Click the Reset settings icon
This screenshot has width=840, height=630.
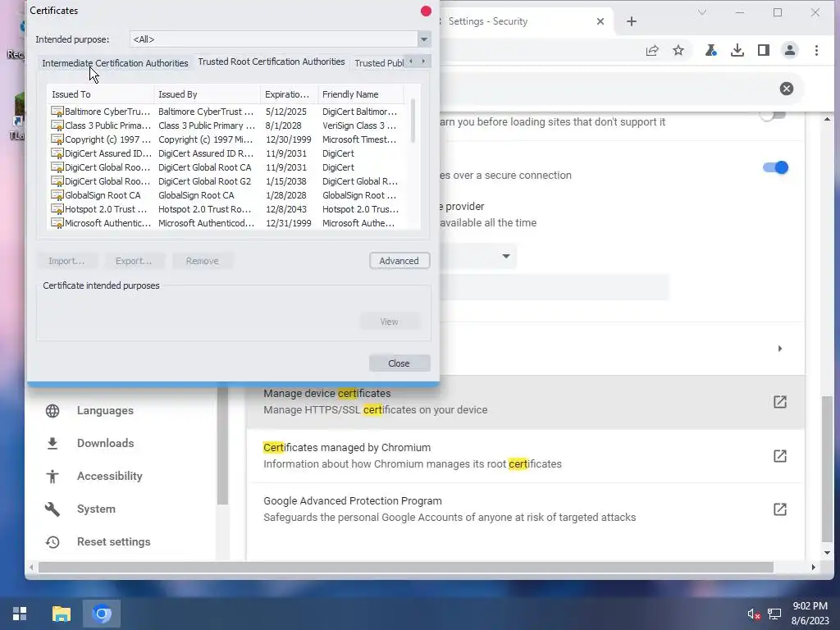[52, 542]
